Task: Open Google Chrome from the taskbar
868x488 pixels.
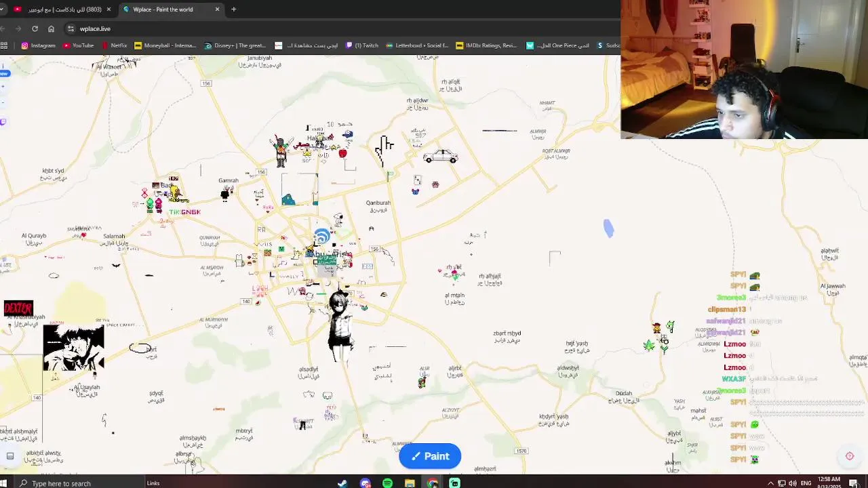Action: 432,483
